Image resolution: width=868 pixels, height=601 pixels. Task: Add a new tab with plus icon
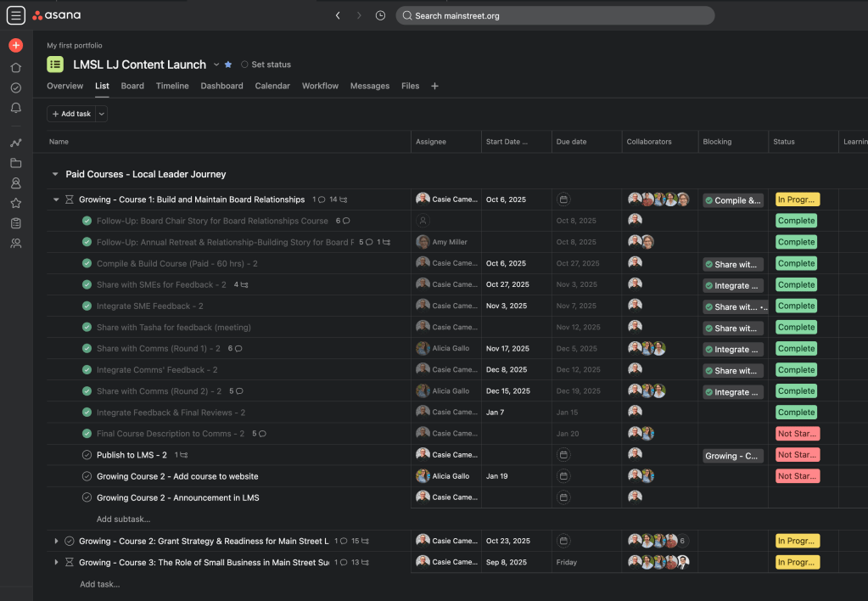(x=434, y=86)
